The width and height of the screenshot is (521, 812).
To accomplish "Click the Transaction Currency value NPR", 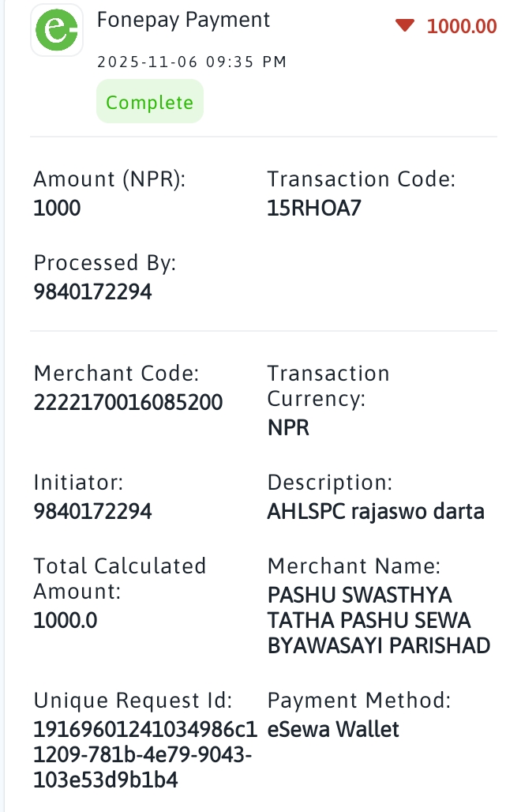I will [288, 428].
